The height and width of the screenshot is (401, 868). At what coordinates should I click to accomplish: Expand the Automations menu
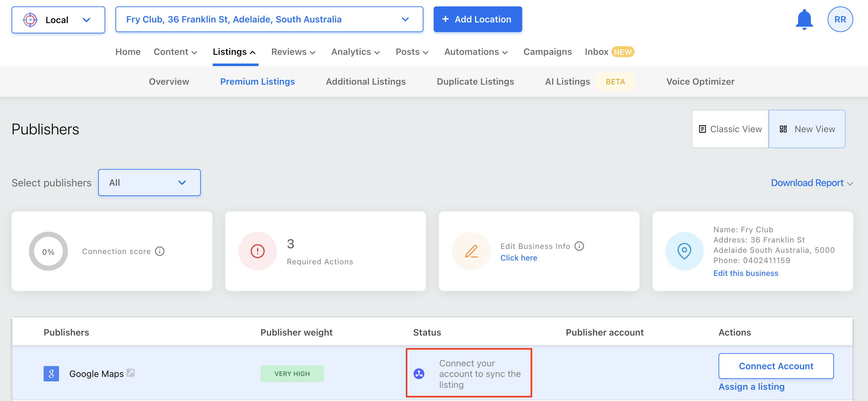pyautogui.click(x=476, y=52)
